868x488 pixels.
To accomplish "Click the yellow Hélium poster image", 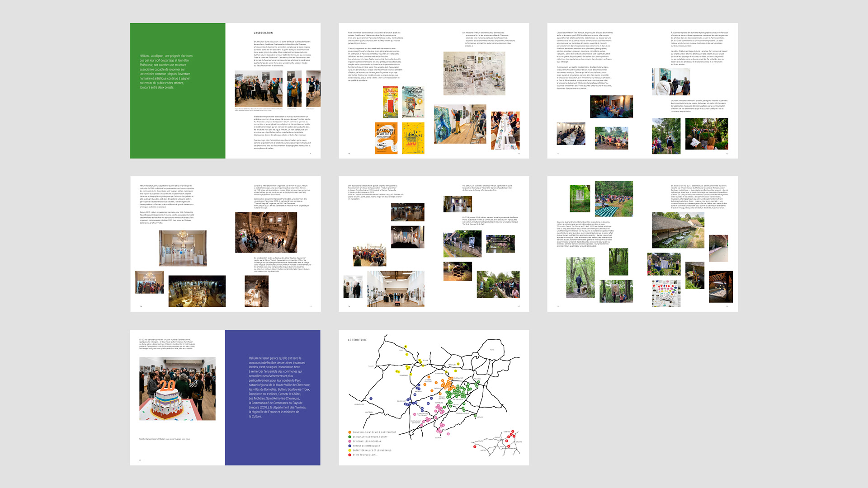I will point(413,138).
